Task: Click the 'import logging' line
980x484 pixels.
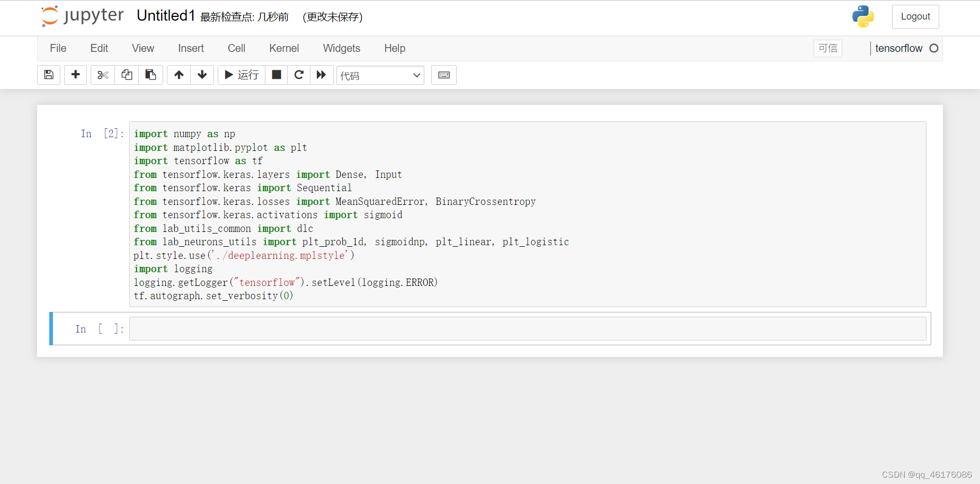Action: [173, 269]
